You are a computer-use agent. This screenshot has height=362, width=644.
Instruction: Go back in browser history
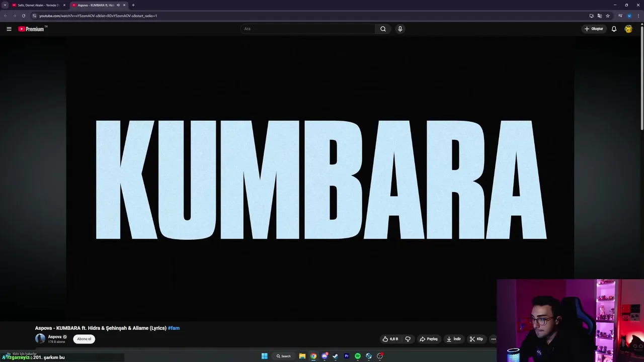(6, 16)
